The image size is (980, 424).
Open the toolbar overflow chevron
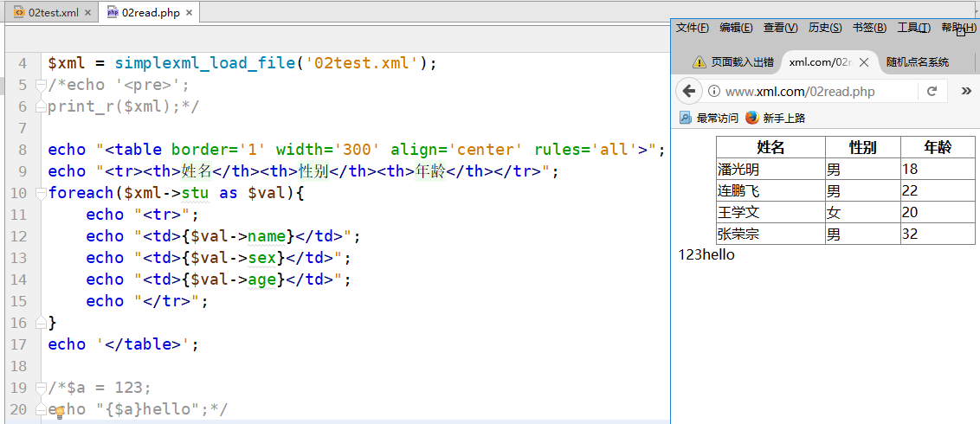(x=967, y=92)
